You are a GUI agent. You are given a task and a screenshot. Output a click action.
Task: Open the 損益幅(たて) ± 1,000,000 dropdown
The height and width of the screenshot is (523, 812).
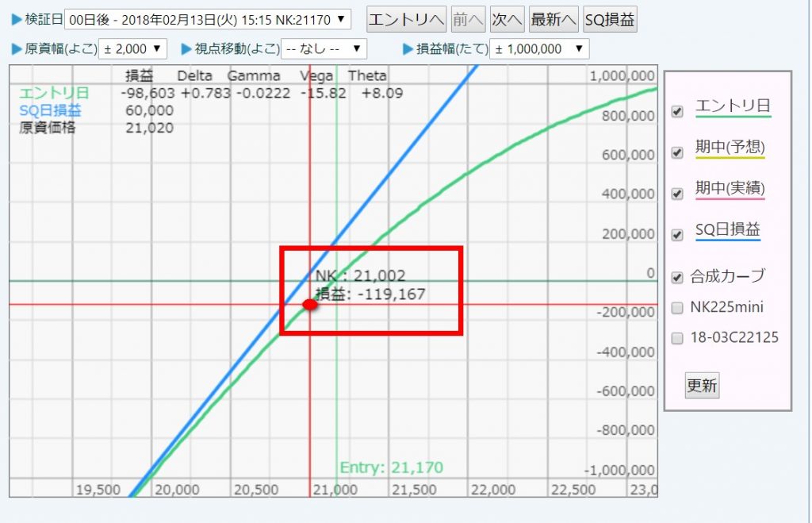539,48
